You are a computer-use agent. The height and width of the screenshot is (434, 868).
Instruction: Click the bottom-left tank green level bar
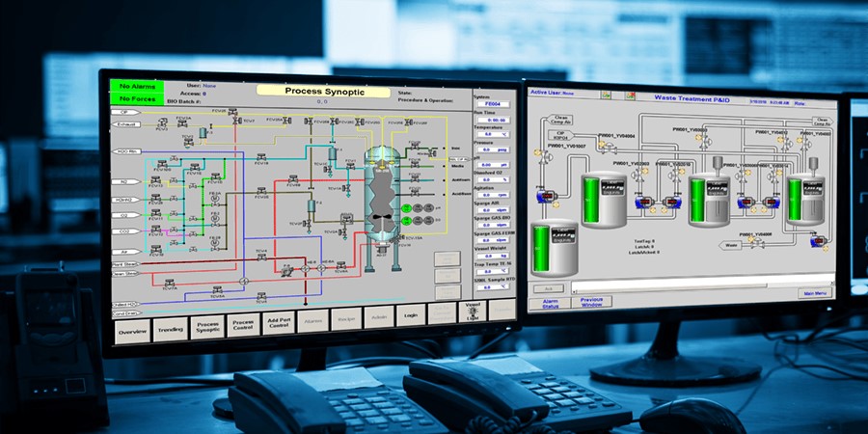(542, 249)
